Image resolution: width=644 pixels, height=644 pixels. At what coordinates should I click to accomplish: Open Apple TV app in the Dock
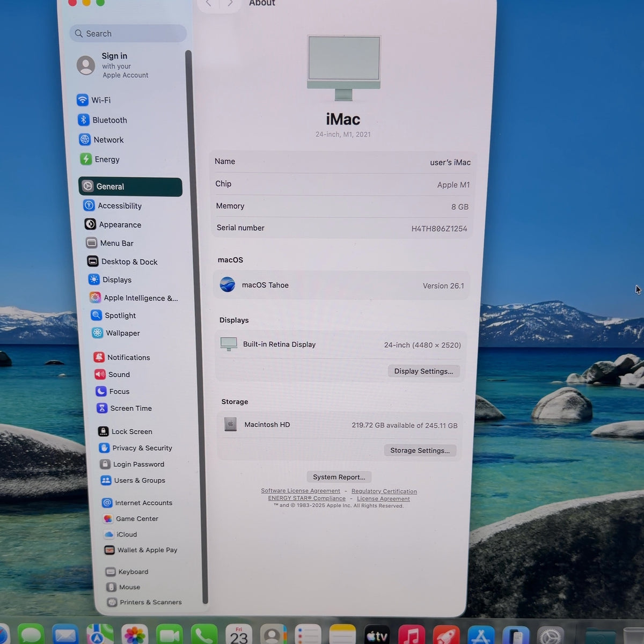click(x=377, y=636)
